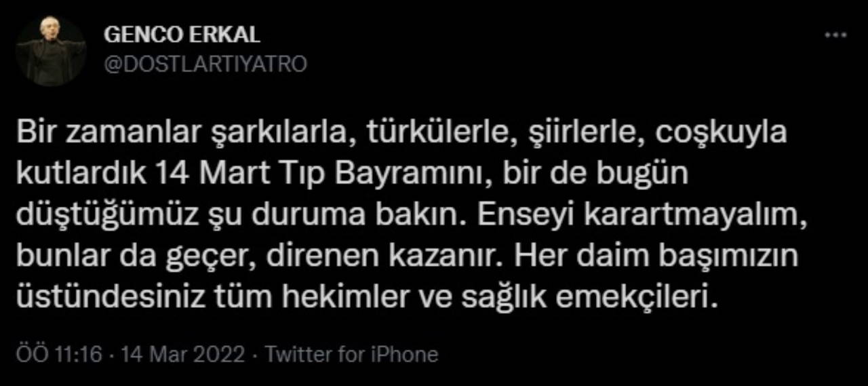Click the word 'türkülerle' in the first line
The height and width of the screenshot is (386, 868).
440,132
